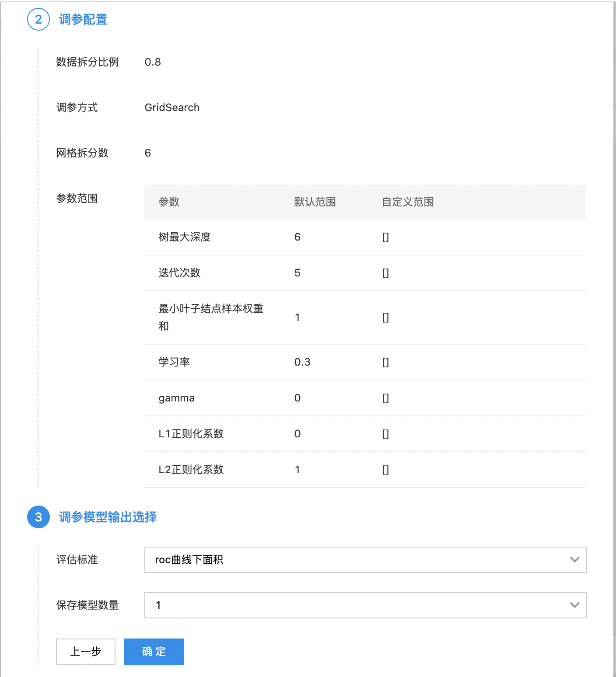Click the 上一步 button
Viewport: 616px width, 677px height.
pyautogui.click(x=86, y=652)
